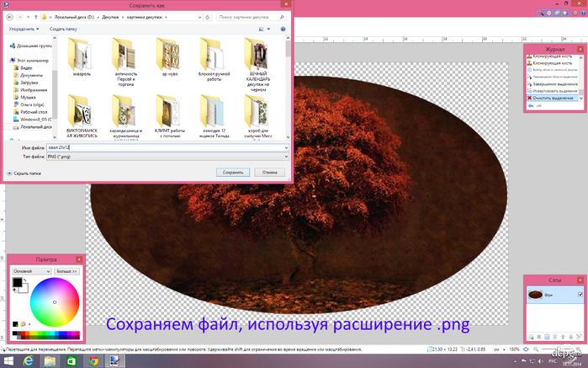The height and width of the screenshot is (368, 588).
Task: Delete the layer with X icon in Слои
Action: tap(539, 337)
